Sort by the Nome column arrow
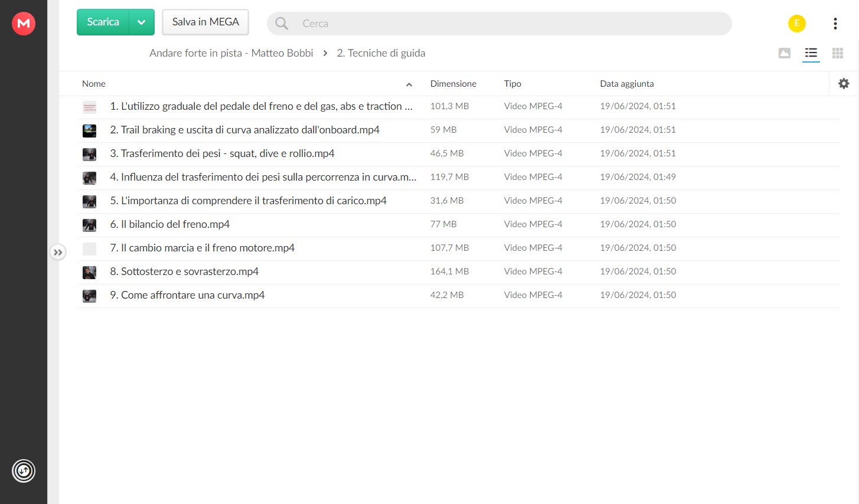The height and width of the screenshot is (504, 859). (x=409, y=84)
